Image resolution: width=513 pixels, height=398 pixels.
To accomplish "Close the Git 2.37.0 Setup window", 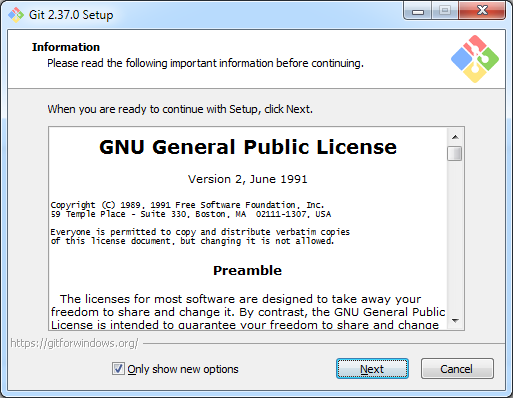I will click(x=482, y=11).
